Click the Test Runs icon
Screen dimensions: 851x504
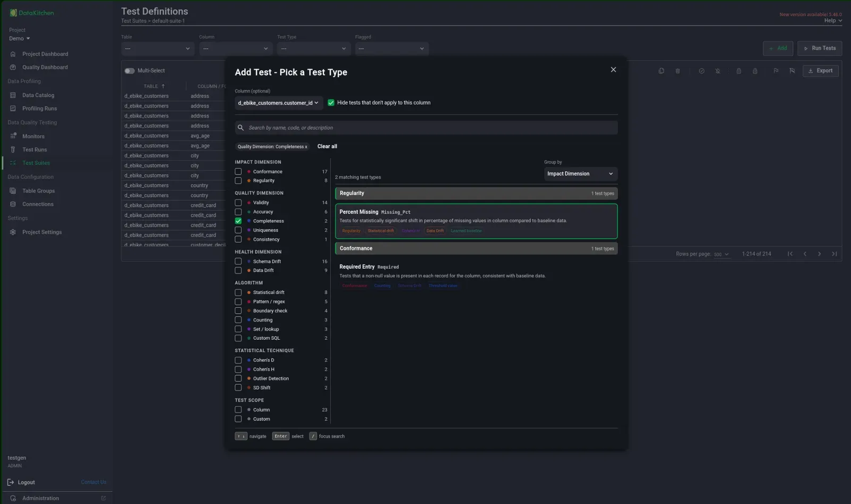tap(13, 150)
